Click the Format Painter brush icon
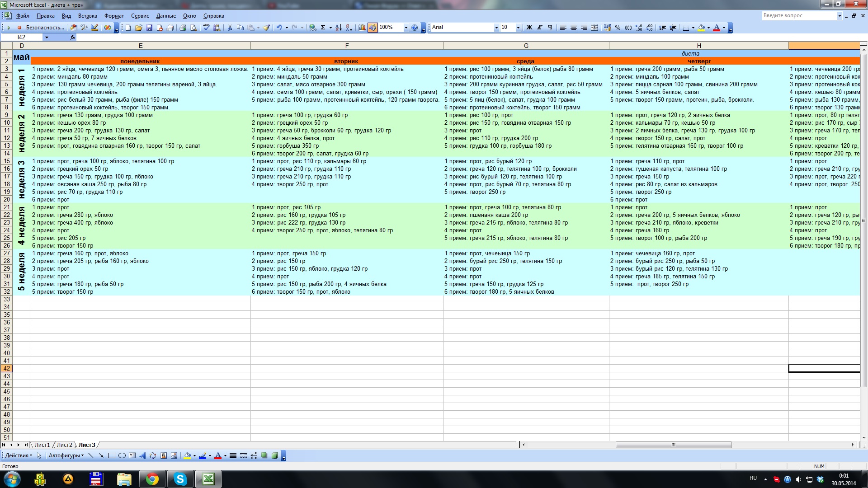Image resolution: width=868 pixels, height=488 pixels. point(267,28)
